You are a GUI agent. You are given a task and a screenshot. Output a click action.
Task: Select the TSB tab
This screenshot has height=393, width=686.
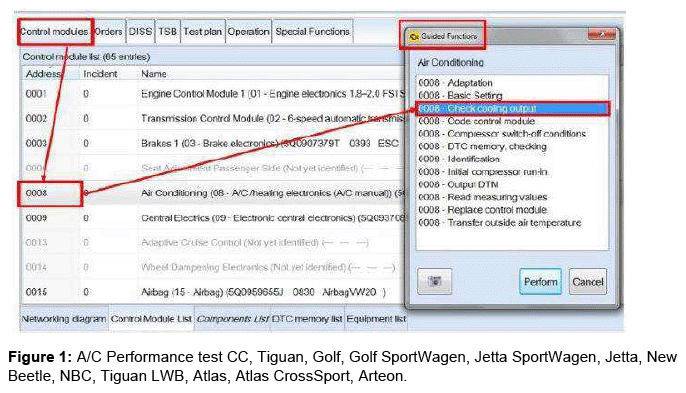tap(168, 32)
